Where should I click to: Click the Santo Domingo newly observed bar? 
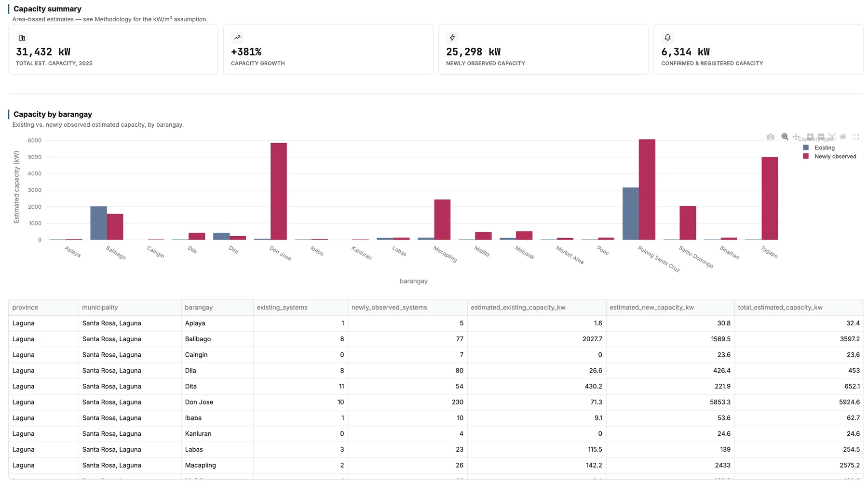688,223
